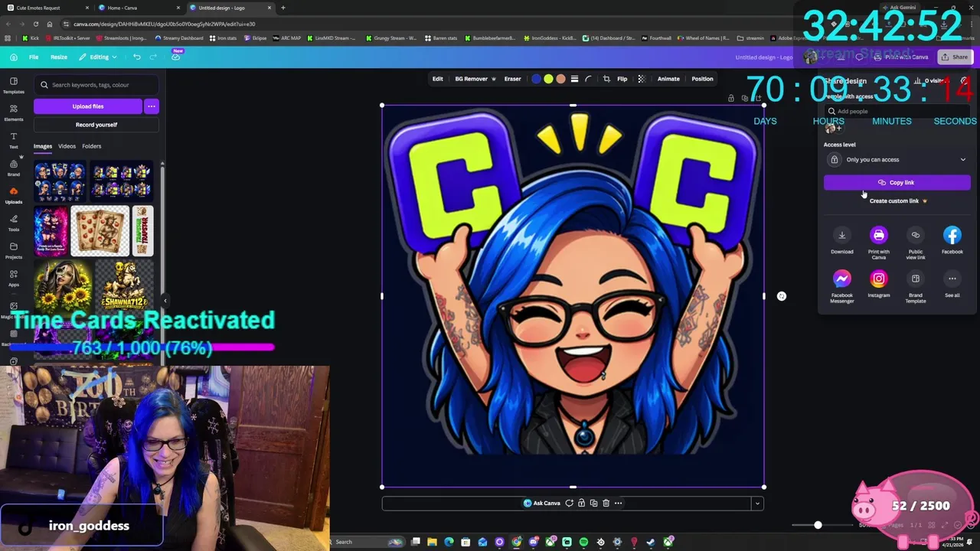Click the cloud save status icon
980x551 pixels.
click(x=175, y=57)
